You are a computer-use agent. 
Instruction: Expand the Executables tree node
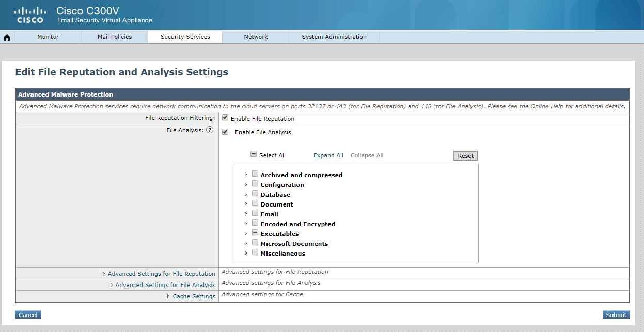[x=246, y=234]
